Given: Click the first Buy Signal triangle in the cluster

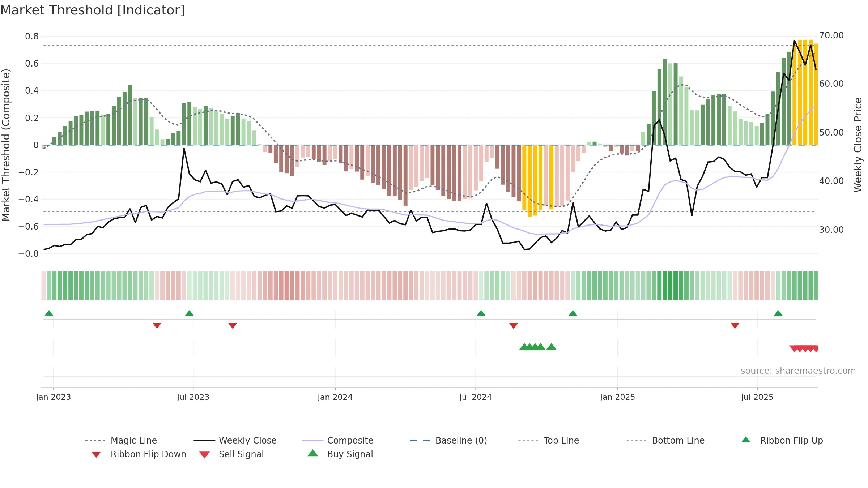Looking at the screenshot, I should 524,347.
